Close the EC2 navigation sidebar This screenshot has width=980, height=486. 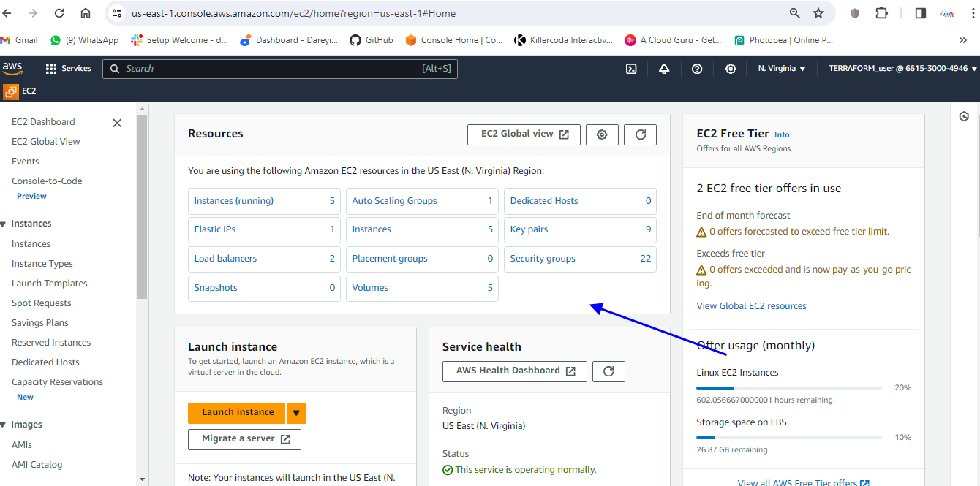[x=117, y=123]
